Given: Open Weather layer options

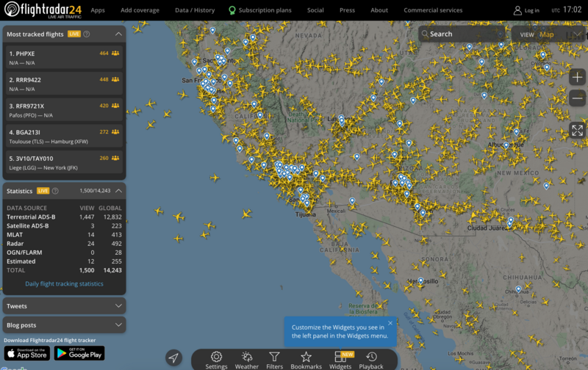Looking at the screenshot, I should coord(247,360).
